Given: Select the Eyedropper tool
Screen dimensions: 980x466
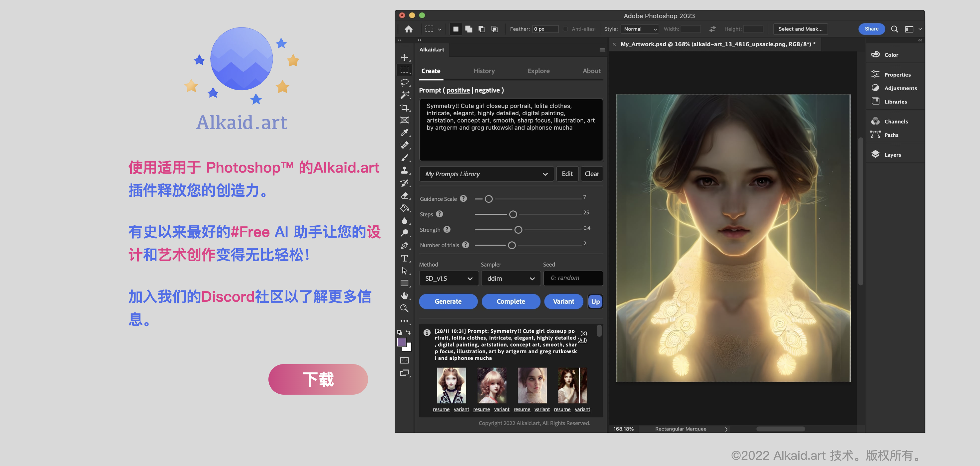Looking at the screenshot, I should coord(404,133).
